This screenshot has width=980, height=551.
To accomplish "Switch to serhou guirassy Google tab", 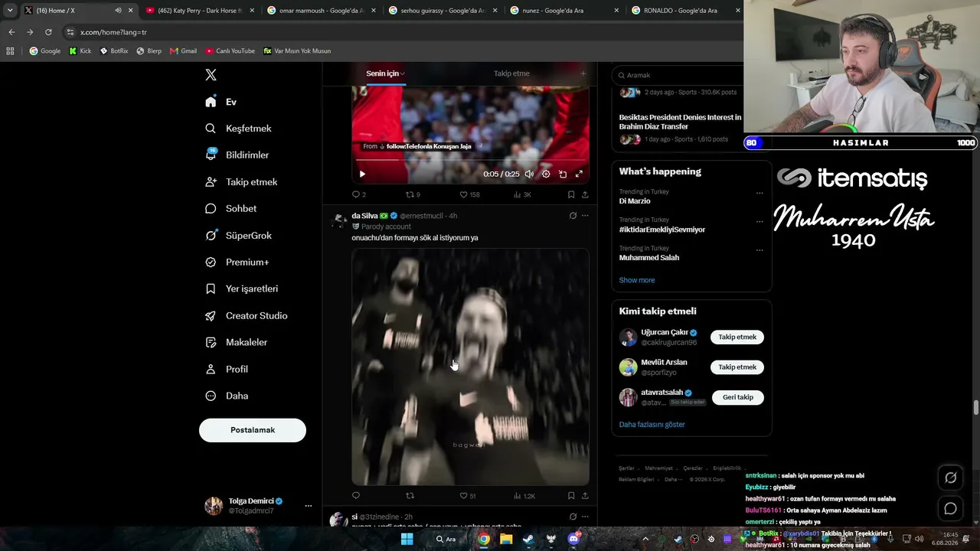I will coord(443,11).
